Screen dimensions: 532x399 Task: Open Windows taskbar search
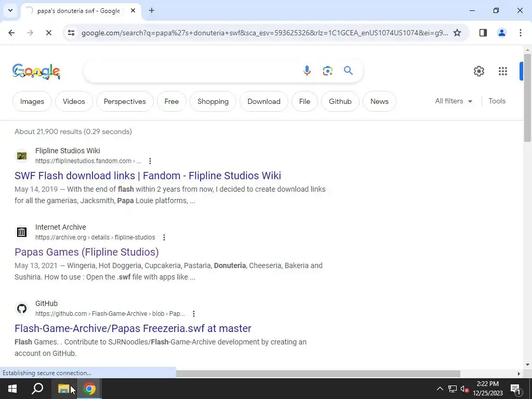point(37,389)
